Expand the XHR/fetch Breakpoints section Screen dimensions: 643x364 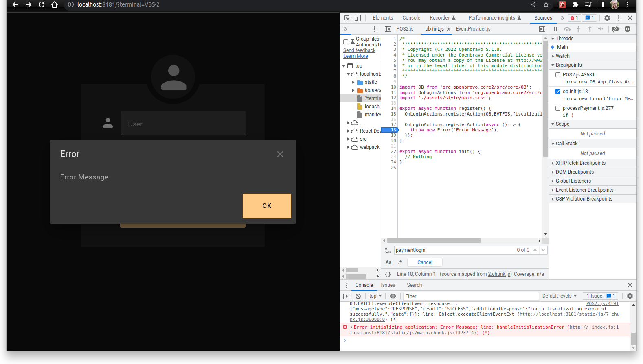point(580,163)
